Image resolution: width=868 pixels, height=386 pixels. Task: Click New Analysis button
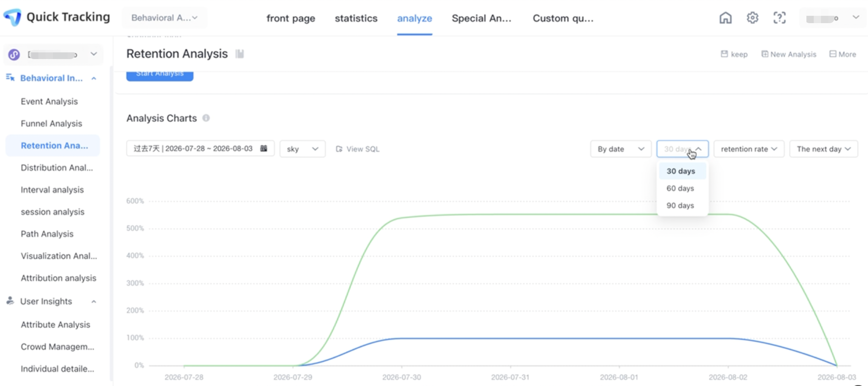click(x=789, y=54)
